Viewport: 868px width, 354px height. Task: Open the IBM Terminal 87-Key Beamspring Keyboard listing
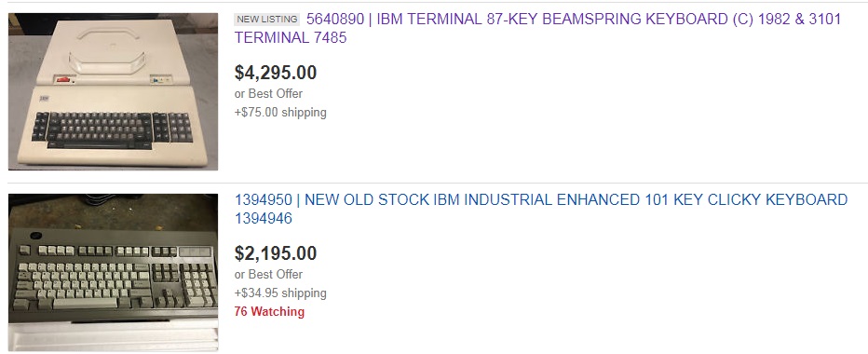537,28
